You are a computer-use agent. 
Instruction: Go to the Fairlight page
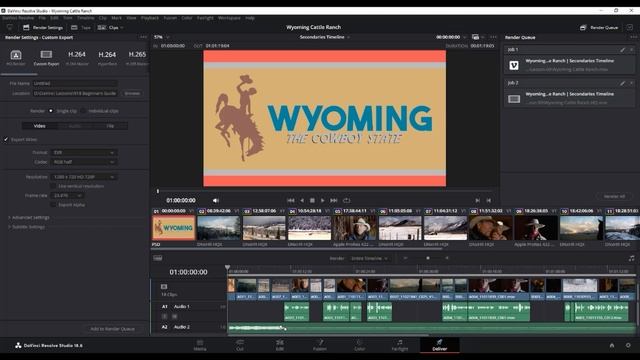(400, 345)
